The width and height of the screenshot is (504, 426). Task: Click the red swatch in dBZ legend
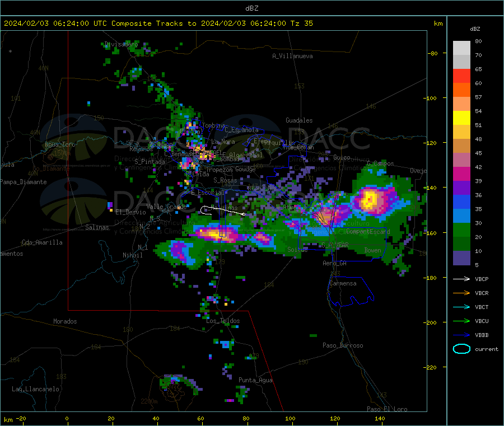pyautogui.click(x=461, y=76)
